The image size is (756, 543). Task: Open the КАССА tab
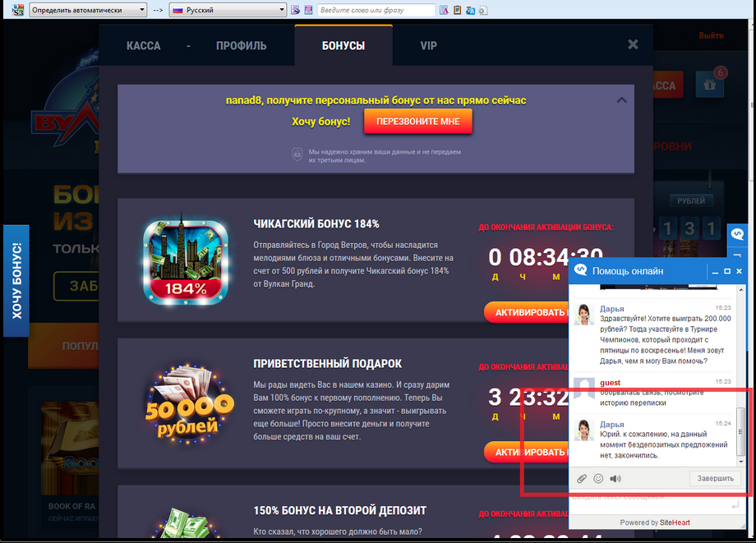coord(143,46)
